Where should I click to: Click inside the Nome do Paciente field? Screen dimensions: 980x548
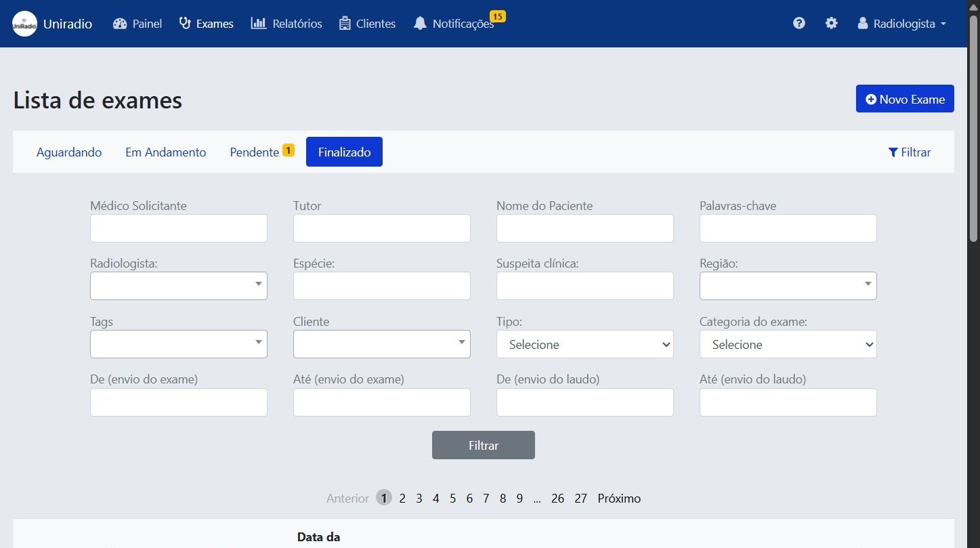tap(584, 228)
